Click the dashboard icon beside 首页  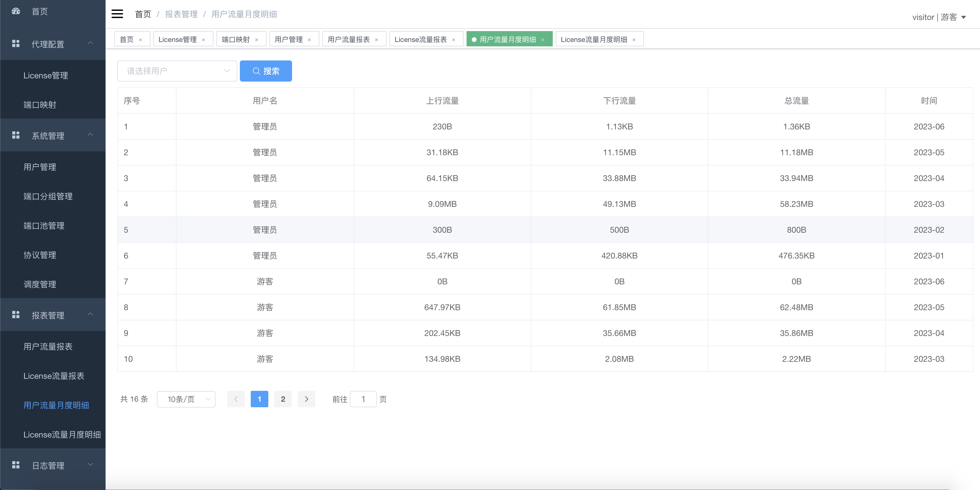click(x=16, y=11)
